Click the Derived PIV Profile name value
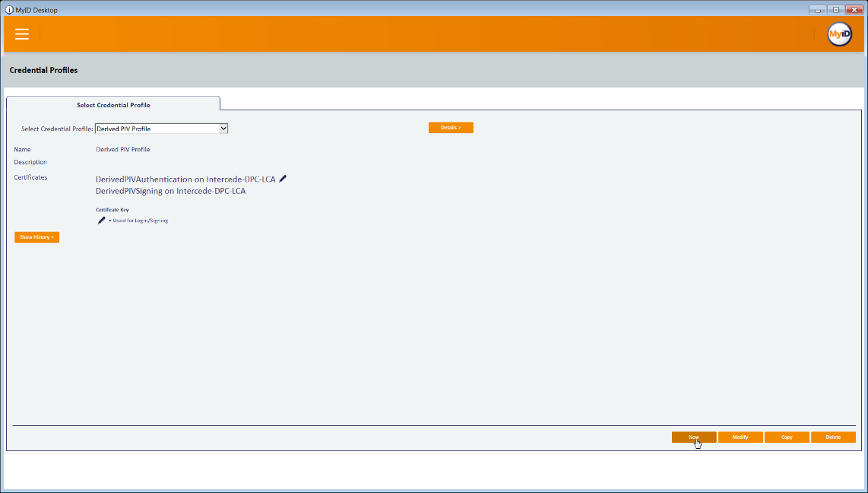Viewport: 868px width, 493px height. pos(123,150)
